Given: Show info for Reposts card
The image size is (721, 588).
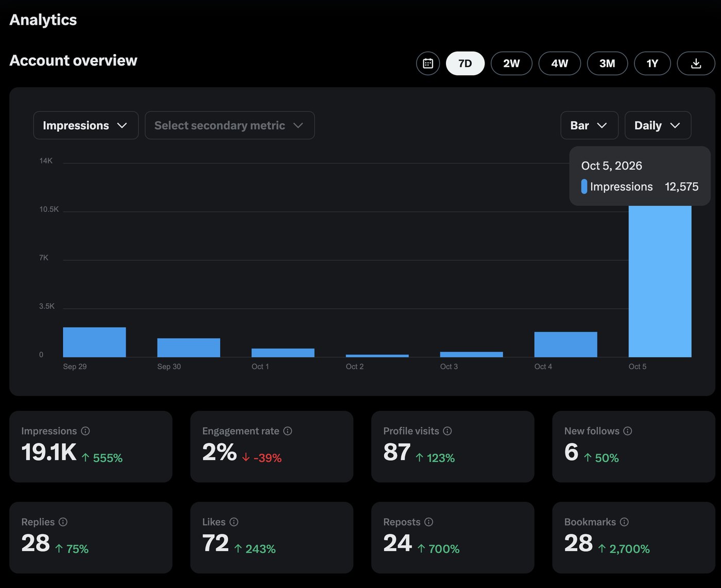Looking at the screenshot, I should point(428,522).
